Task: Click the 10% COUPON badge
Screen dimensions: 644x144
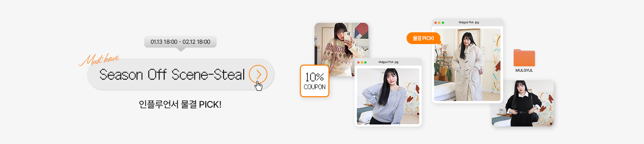Action: [x=315, y=81]
